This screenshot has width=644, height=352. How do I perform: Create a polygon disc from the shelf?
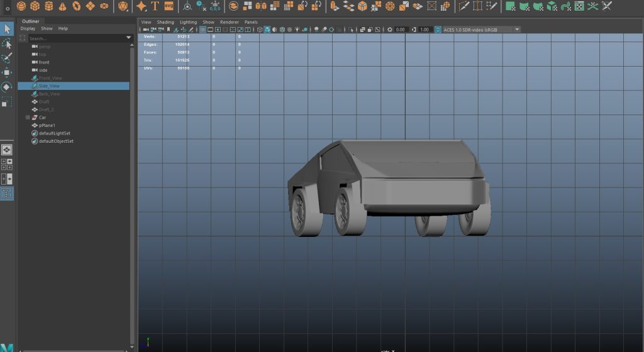(x=104, y=6)
